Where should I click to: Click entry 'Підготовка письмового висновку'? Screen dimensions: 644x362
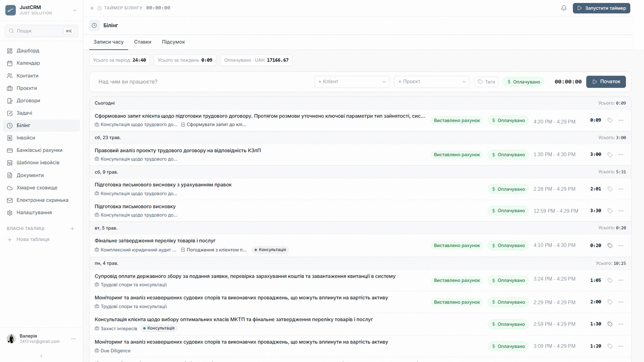[135, 206]
